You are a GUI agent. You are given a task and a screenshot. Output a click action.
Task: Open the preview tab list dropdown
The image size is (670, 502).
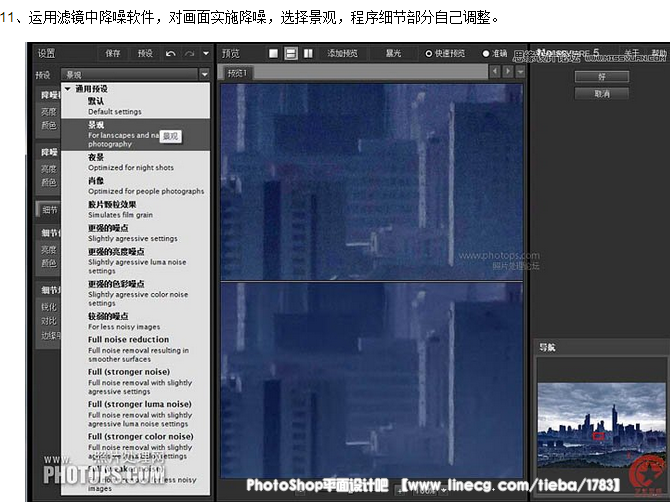[x=520, y=72]
